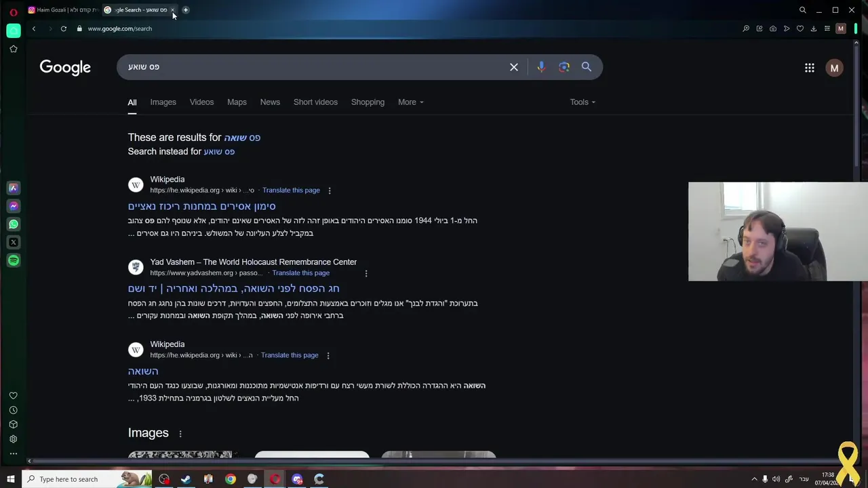Search by image with Google Lens icon
This screenshot has height=488, width=868.
[x=564, y=67]
